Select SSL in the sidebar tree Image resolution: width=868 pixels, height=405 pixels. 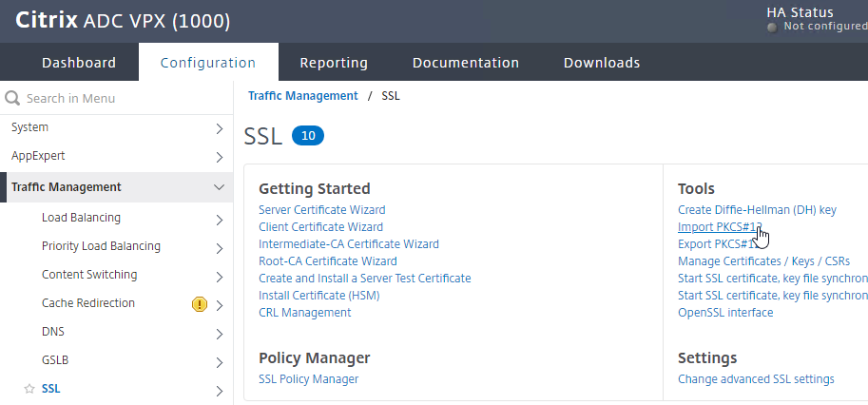pos(51,389)
